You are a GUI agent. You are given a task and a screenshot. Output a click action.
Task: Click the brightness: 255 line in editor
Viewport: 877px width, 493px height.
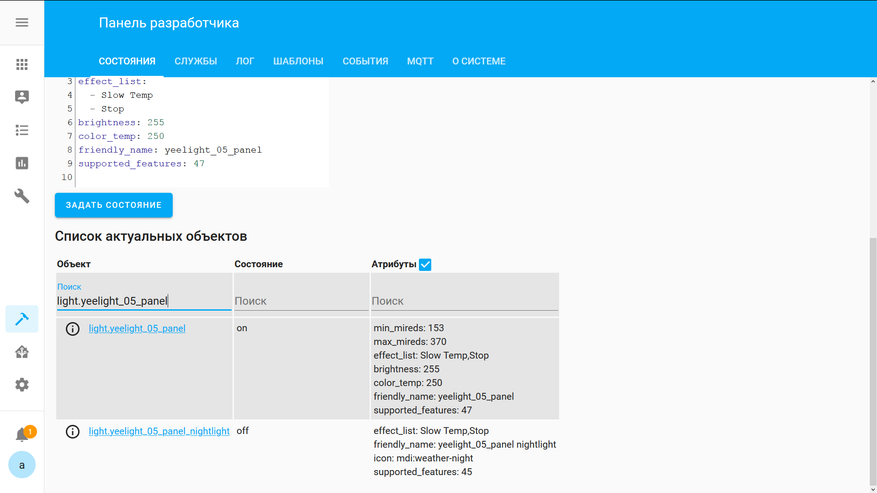[121, 123]
